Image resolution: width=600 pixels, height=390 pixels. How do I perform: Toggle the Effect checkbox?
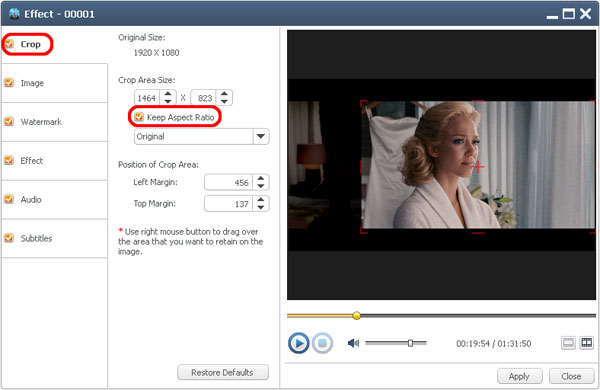pyautogui.click(x=9, y=160)
